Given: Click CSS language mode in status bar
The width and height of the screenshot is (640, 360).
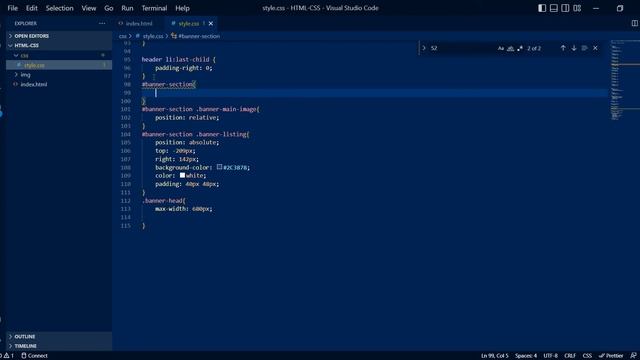Looking at the screenshot, I should click(x=587, y=356).
